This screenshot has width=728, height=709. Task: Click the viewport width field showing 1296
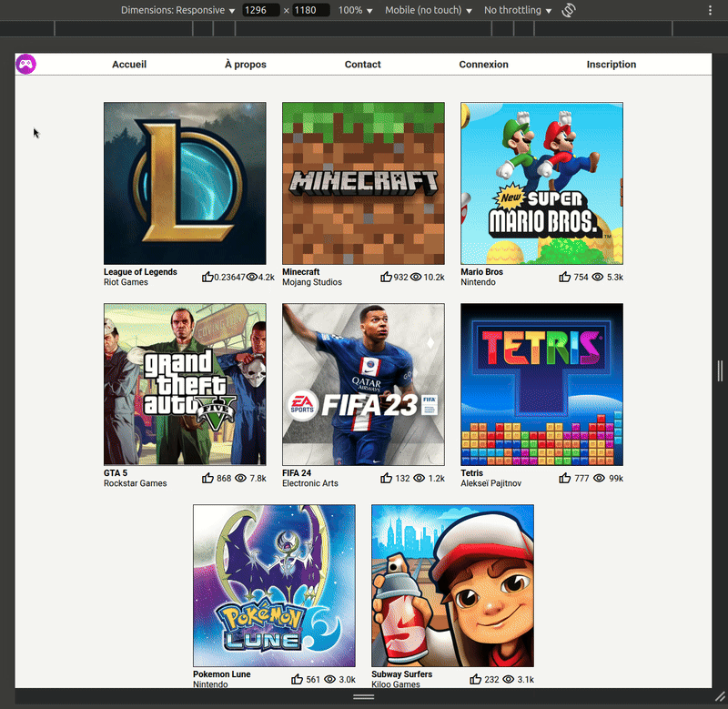pos(261,11)
